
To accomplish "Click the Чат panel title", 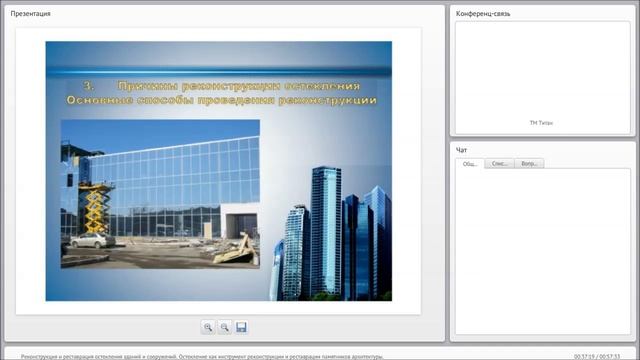I will pyautogui.click(x=461, y=150).
